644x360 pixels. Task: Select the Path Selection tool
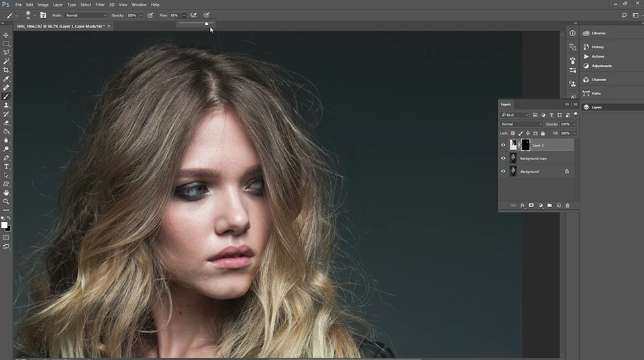pos(6,175)
